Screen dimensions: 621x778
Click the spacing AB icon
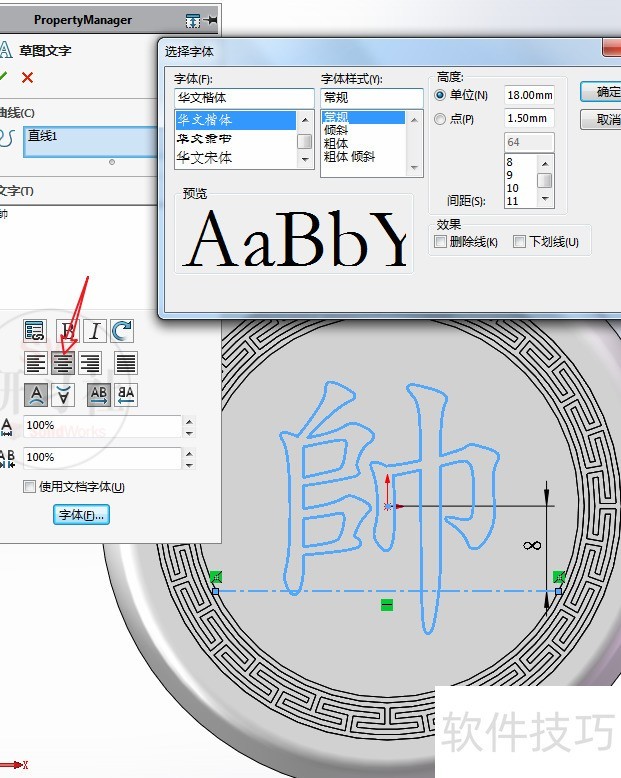pyautogui.click(x=7, y=458)
